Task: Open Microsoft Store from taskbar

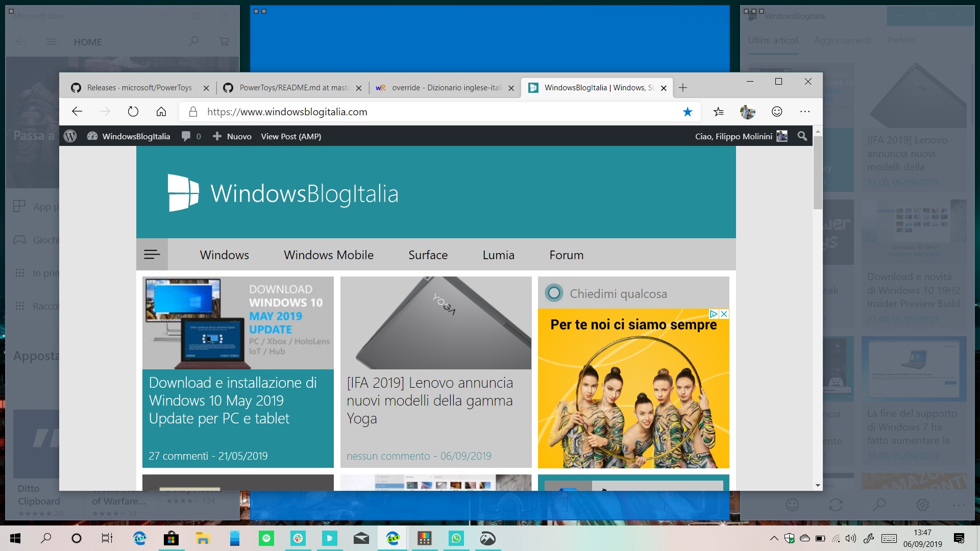Action: pyautogui.click(x=171, y=538)
